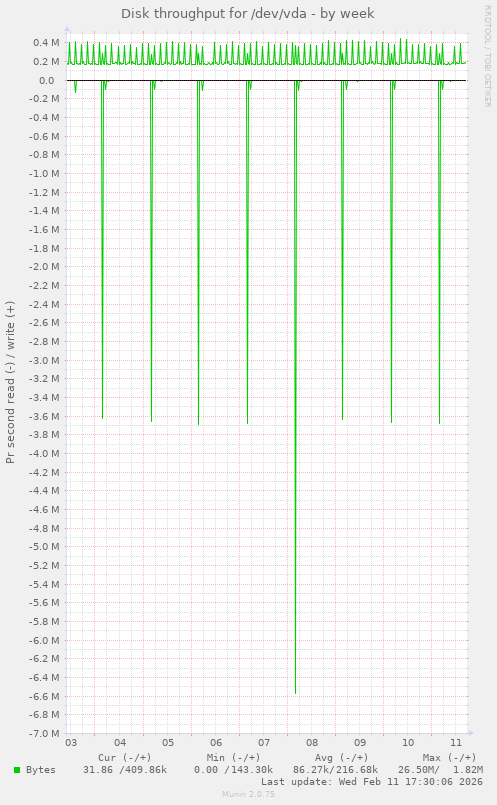Click the Cur value '31.86 /409.86k'
The width and height of the screenshot is (497, 805).
tap(125, 770)
